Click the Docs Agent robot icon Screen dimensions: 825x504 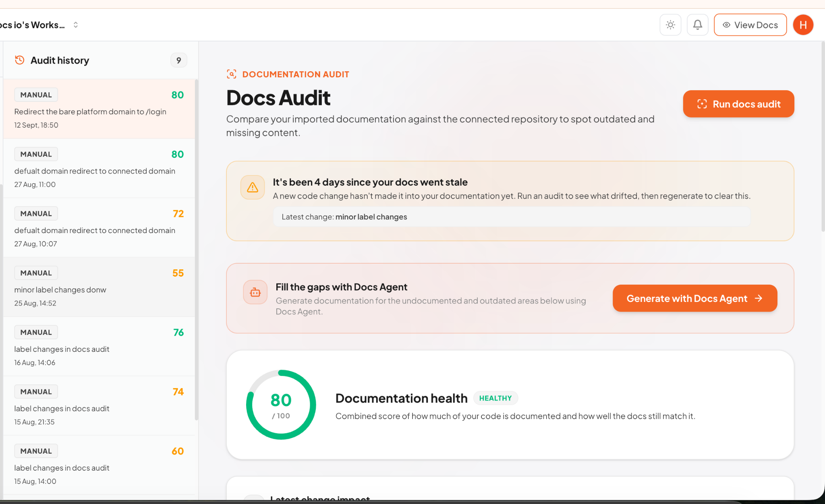click(x=255, y=292)
